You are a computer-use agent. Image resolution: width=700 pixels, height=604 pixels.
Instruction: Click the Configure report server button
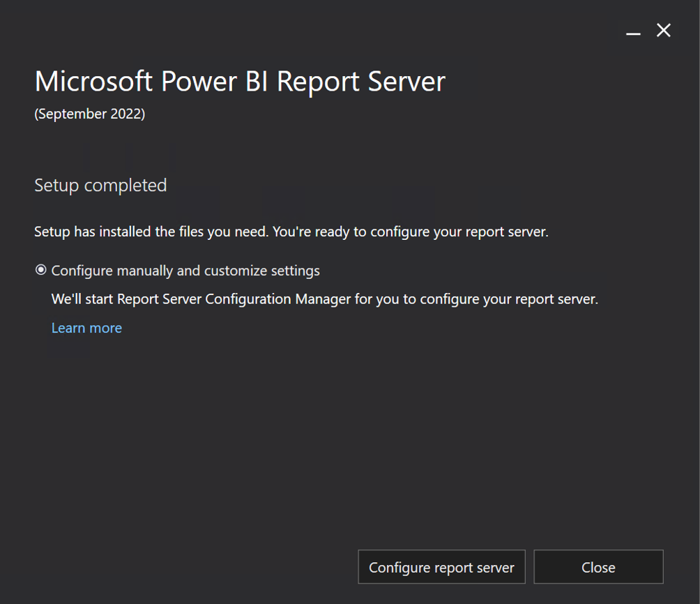[441, 567]
